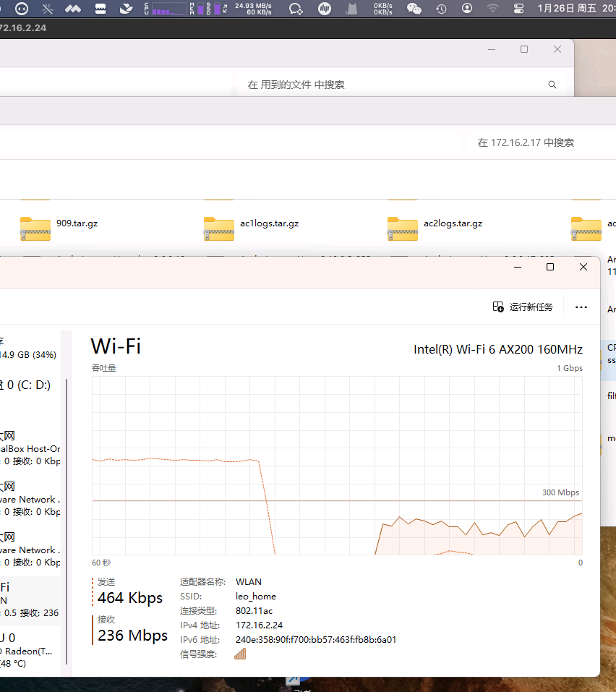Click the 1 Gbps graph scale label
The width and height of the screenshot is (616, 692).
(x=570, y=368)
